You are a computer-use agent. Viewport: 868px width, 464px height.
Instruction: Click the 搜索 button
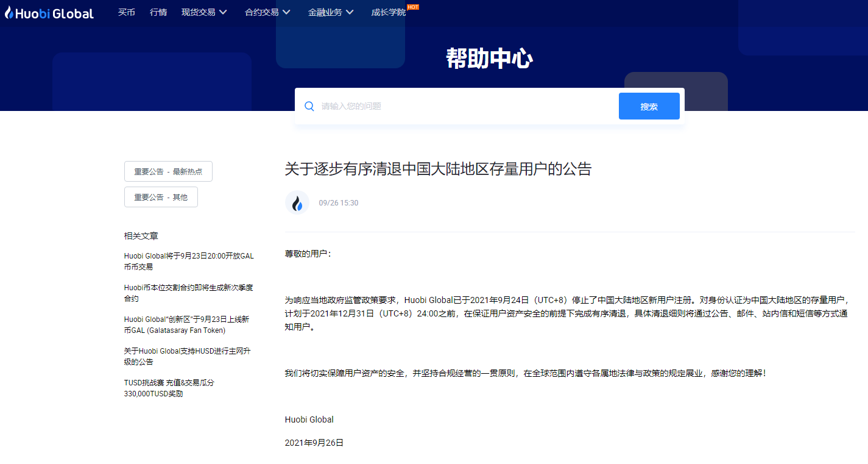649,106
